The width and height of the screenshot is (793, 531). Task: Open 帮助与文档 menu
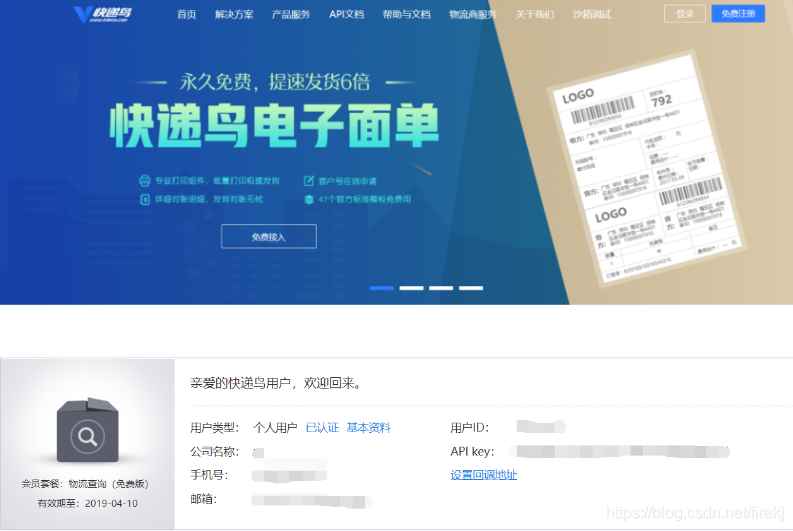407,14
